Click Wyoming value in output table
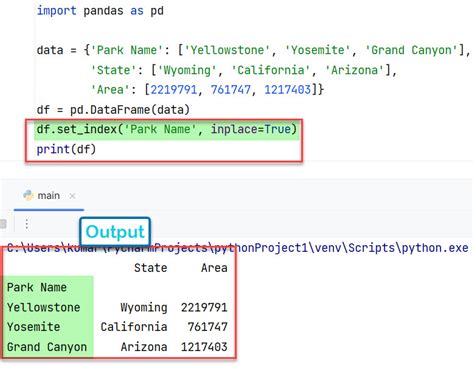 click(x=144, y=307)
